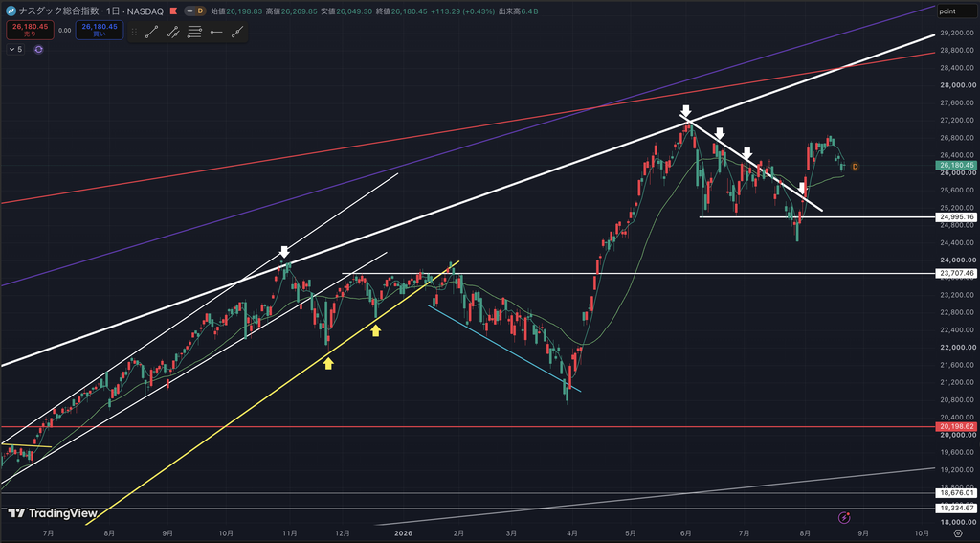Click the 23,707.46 price line label

[x=956, y=273]
